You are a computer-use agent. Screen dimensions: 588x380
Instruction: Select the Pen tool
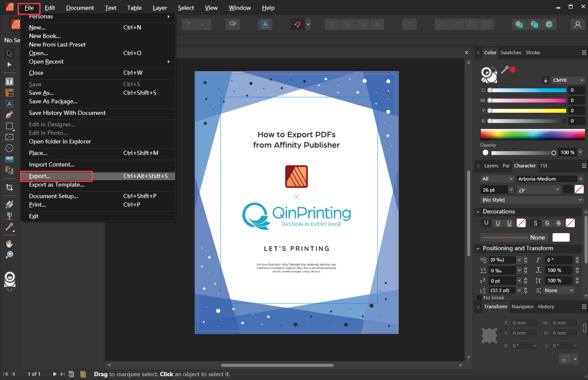[x=9, y=115]
